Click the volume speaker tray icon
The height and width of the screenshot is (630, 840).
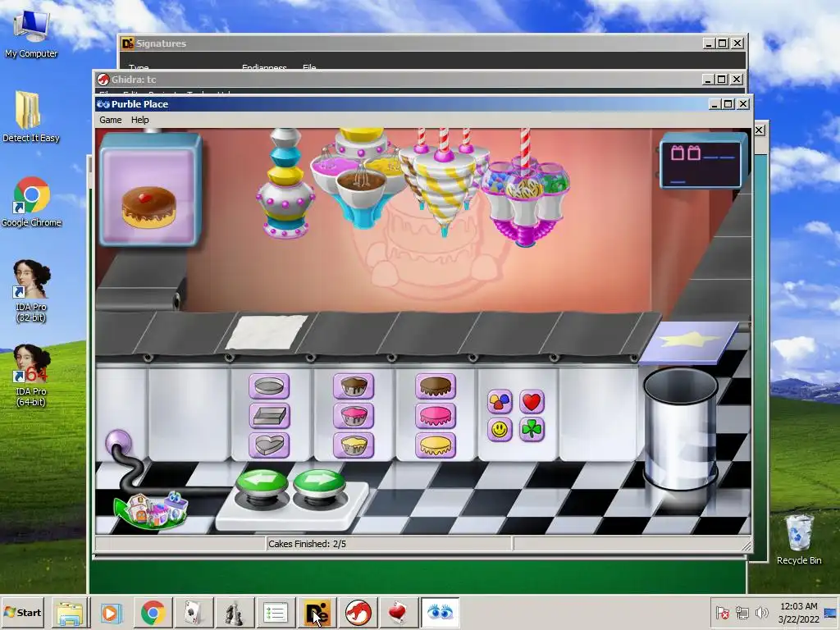(760, 612)
